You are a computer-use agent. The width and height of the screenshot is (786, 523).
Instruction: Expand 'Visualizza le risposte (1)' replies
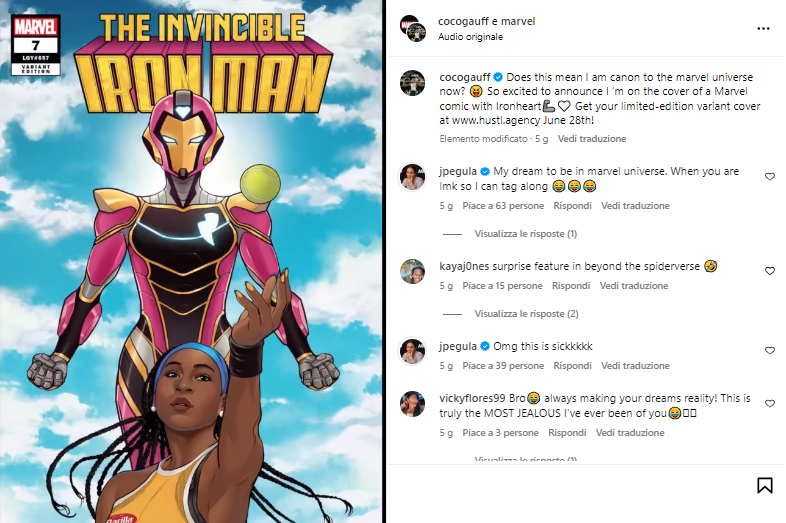[526, 234]
